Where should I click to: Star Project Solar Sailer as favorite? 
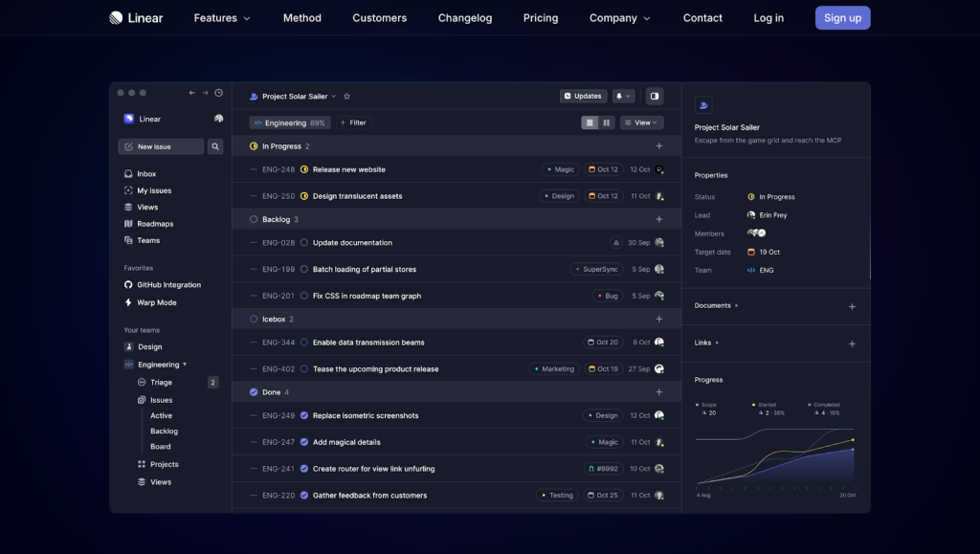[346, 97]
